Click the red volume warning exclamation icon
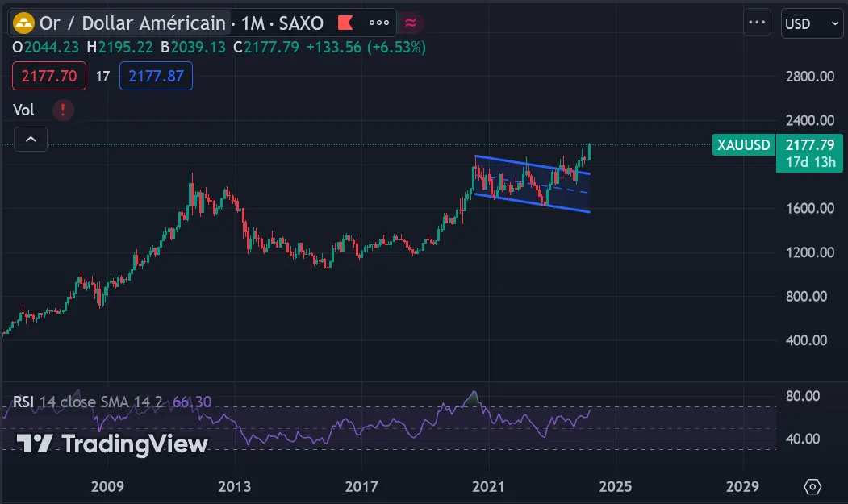This screenshot has width=848, height=504. point(63,110)
